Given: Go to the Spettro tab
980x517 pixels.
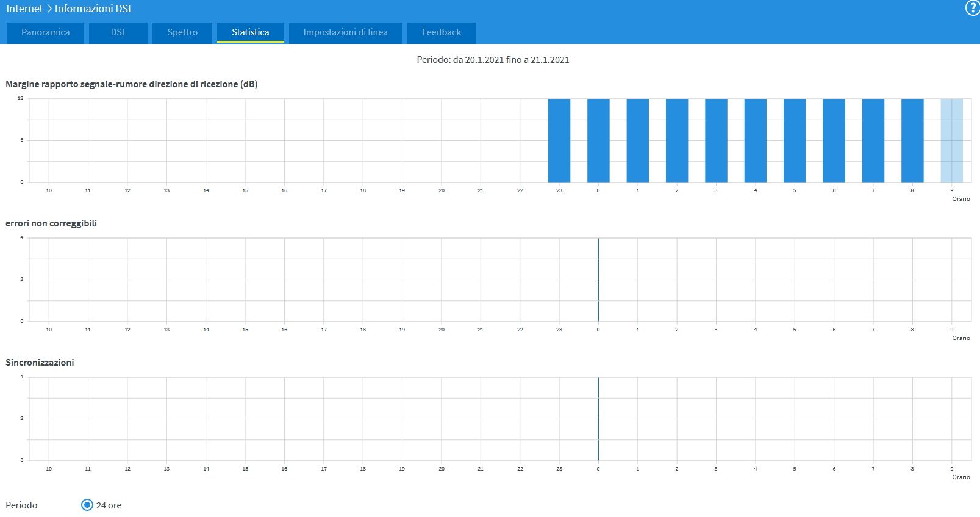Looking at the screenshot, I should [x=182, y=32].
